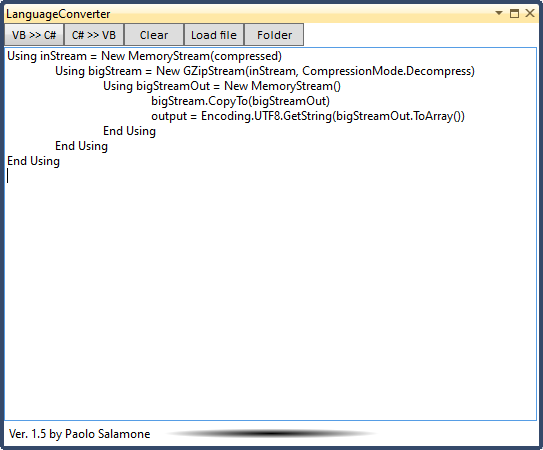The image size is (543, 450).
Task: Click the most deeply indented 'End Using' line
Action: [x=130, y=131]
